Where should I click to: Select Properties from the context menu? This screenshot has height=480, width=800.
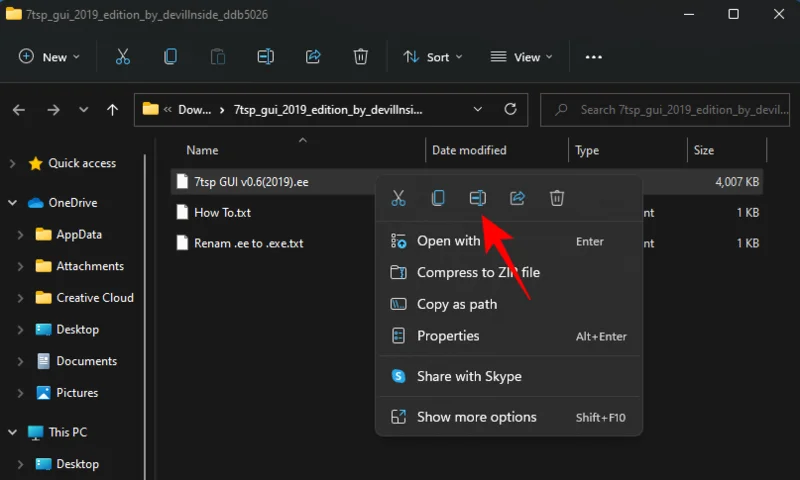coord(447,336)
